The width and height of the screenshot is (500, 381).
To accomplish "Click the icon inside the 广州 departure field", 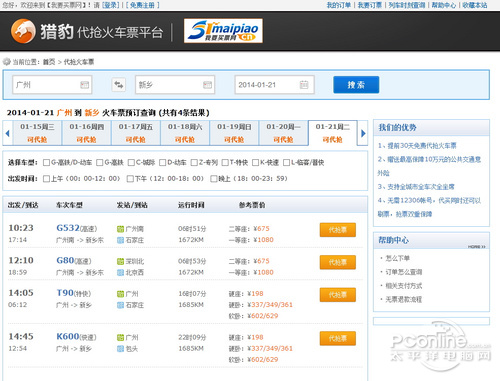I will tap(85, 85).
